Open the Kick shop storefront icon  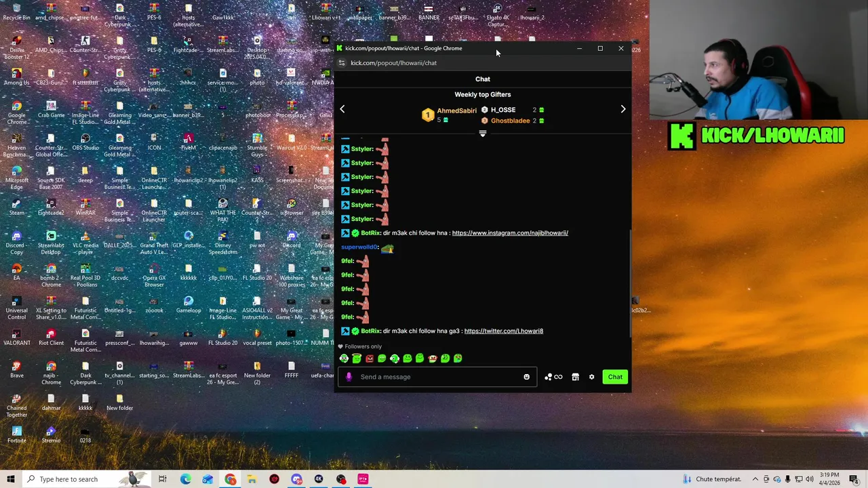[575, 377]
